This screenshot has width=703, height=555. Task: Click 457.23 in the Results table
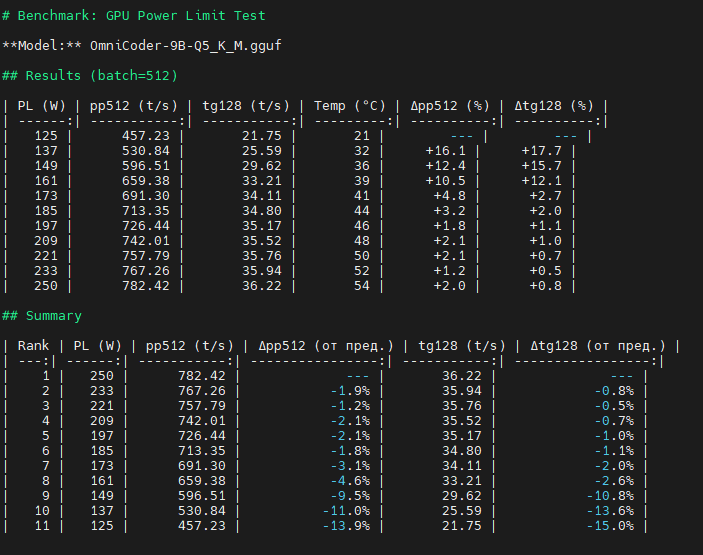pos(146,136)
